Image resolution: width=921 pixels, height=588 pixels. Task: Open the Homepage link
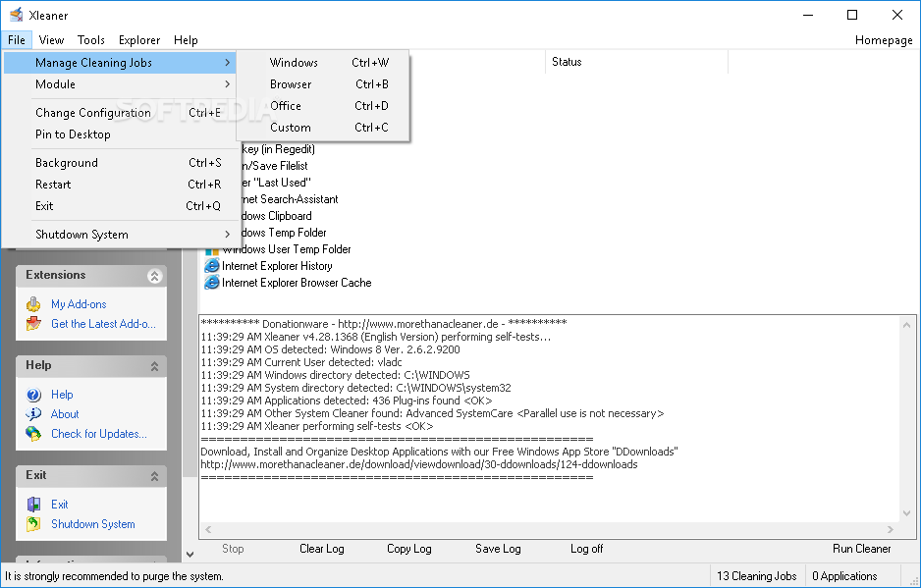(884, 40)
